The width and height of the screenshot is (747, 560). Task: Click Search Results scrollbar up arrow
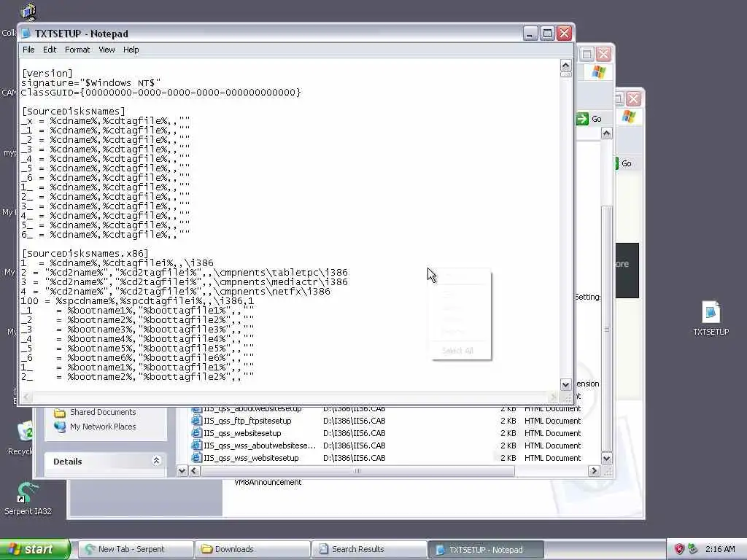[606, 133]
